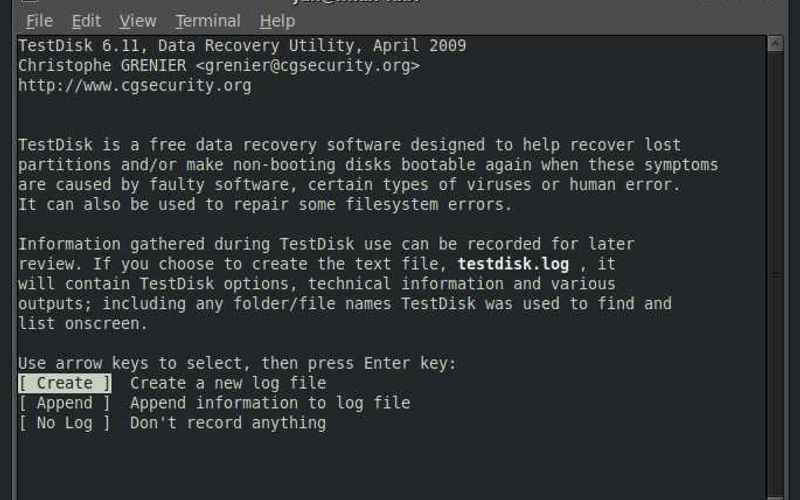800x500 pixels.
Task: Click the http://www.cgsecurity.org URL
Action: point(135,86)
